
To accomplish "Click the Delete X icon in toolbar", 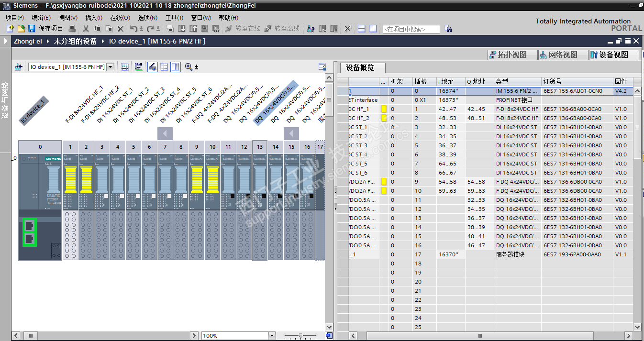I will coord(121,29).
